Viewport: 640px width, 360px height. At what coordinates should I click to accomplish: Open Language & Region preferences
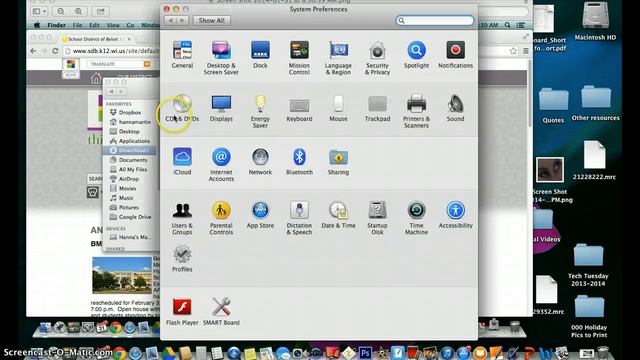click(338, 58)
